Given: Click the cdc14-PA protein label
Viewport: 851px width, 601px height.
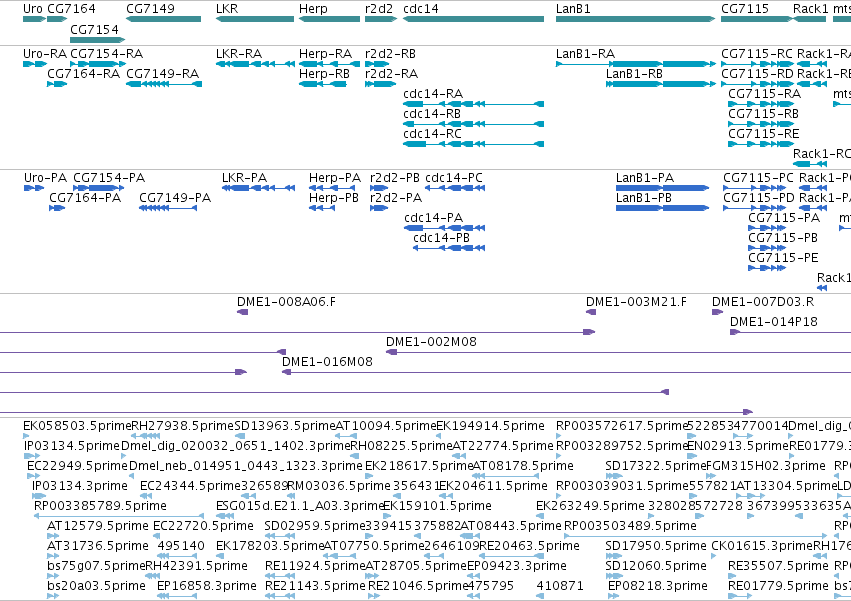Looking at the screenshot, I should point(434,218).
